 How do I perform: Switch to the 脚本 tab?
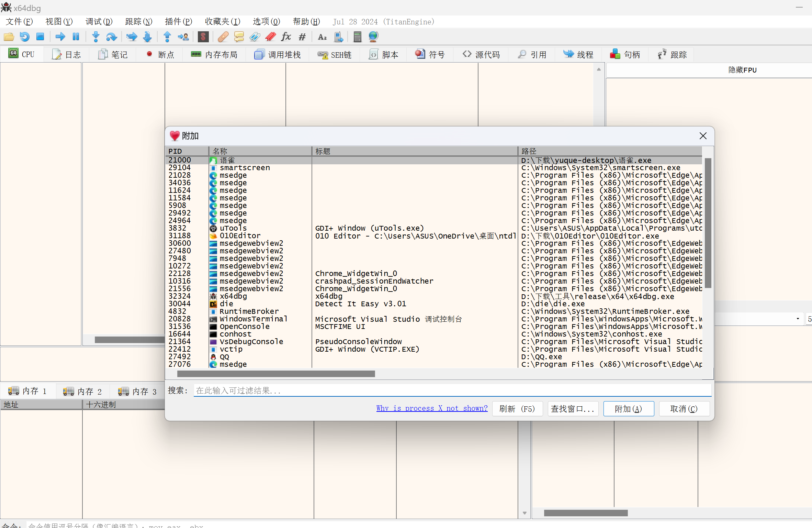(x=384, y=54)
